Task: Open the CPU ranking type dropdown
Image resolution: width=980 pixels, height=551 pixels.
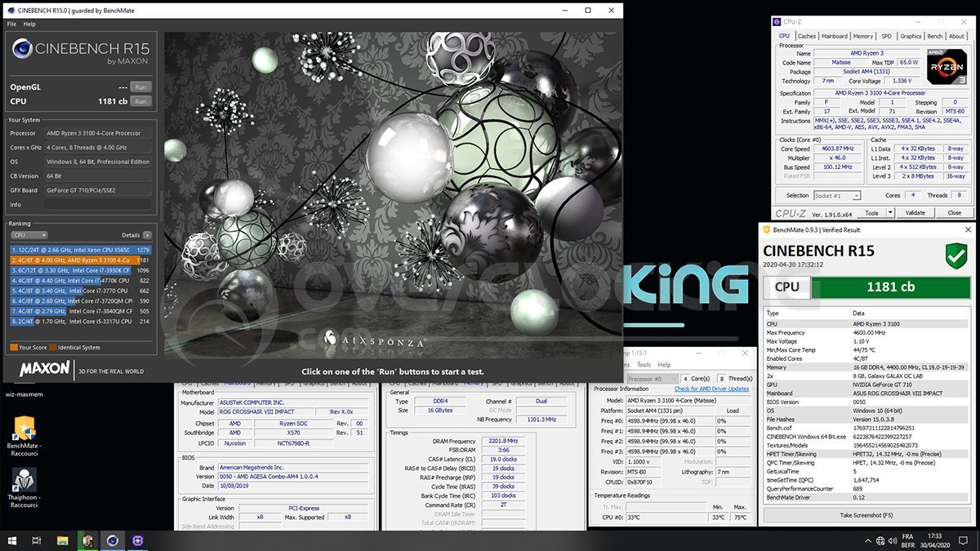Action: (31, 235)
